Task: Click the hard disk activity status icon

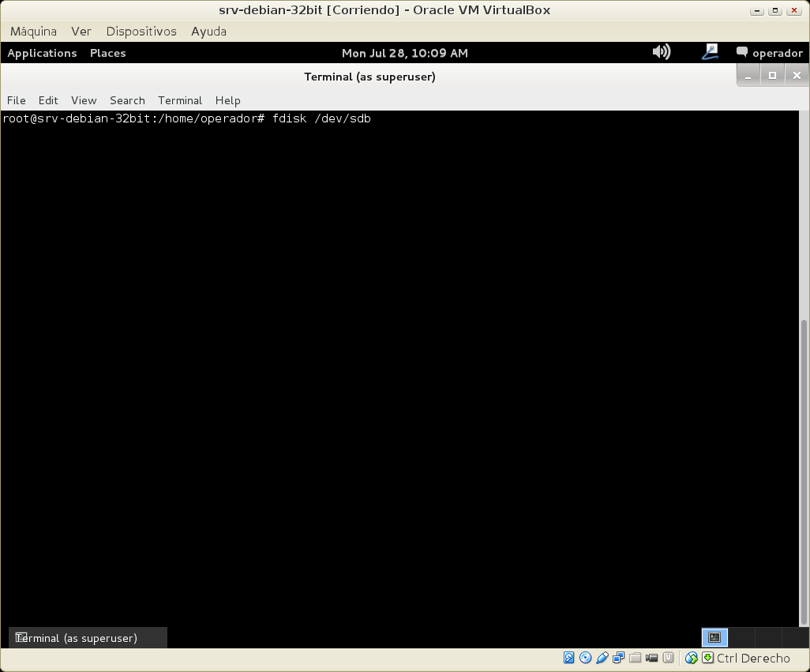Action: click(568, 658)
